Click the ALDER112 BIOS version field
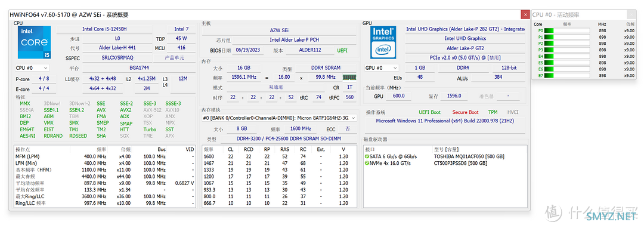Viewport: 644px width, 228px height. (x=310, y=50)
